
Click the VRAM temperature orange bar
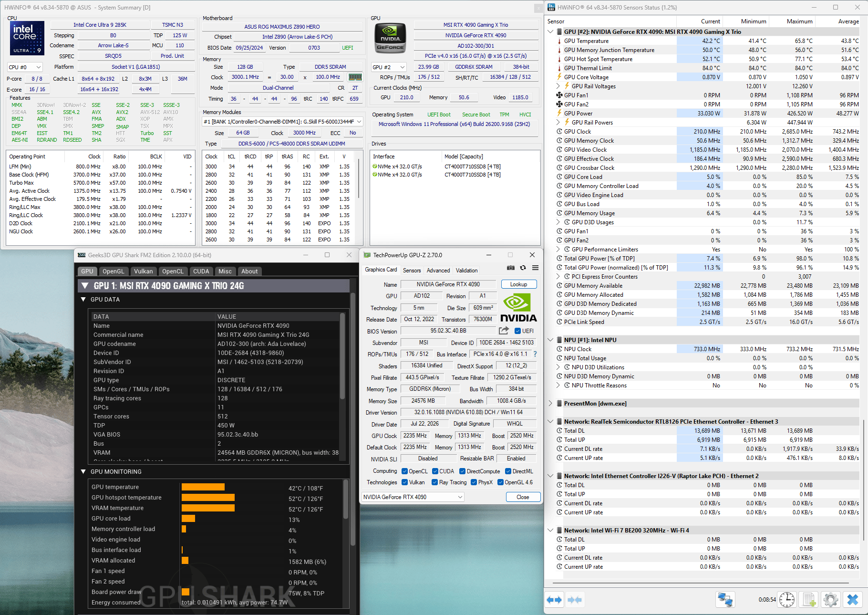[x=208, y=508]
